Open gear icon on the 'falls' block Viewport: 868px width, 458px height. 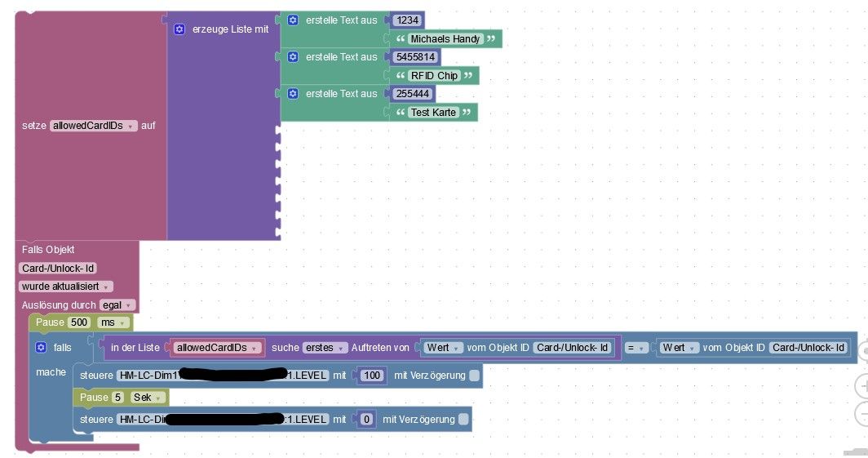41,347
